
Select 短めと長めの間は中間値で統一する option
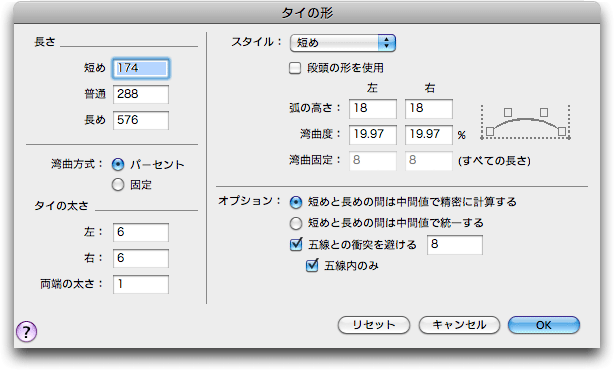point(296,223)
